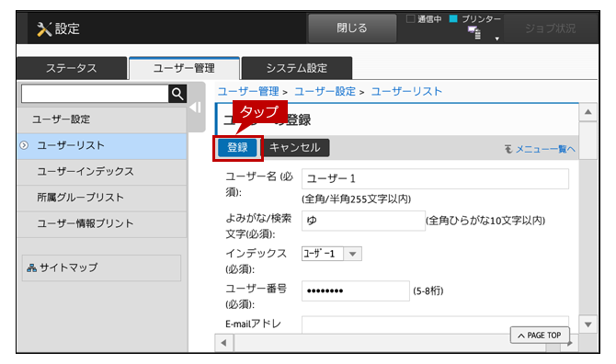616x364 pixels.
Task: Open ユーザー情報プリント in the sidebar
Action: 101,223
